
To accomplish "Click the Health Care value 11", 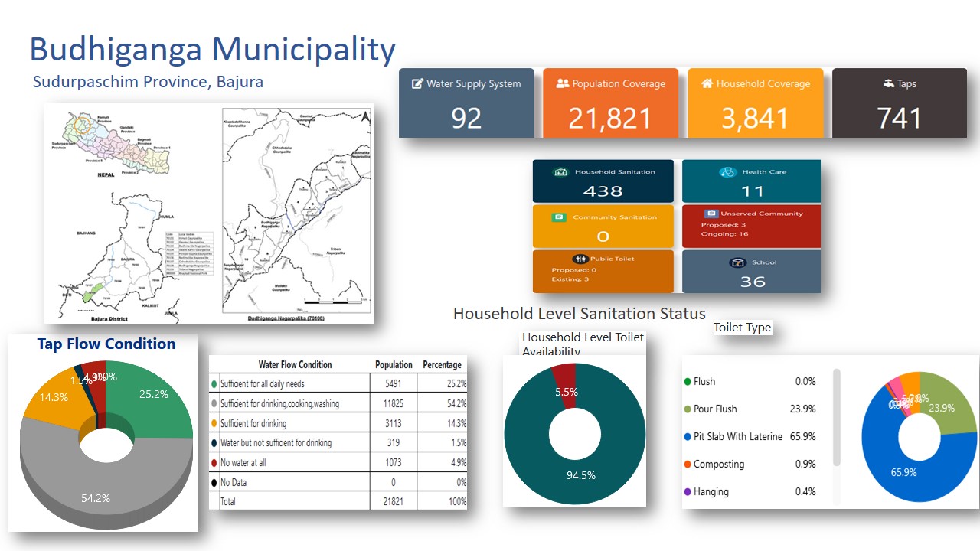I will [x=753, y=191].
